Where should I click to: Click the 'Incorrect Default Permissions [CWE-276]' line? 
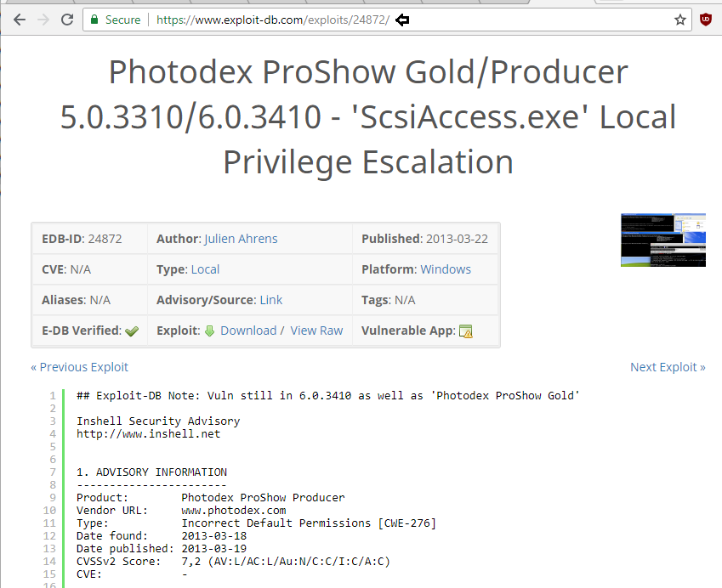tap(256, 523)
